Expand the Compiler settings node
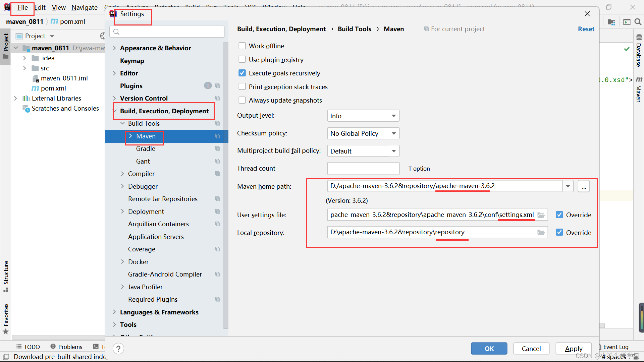Screen dimensions: 644x362 pyautogui.click(x=122, y=174)
